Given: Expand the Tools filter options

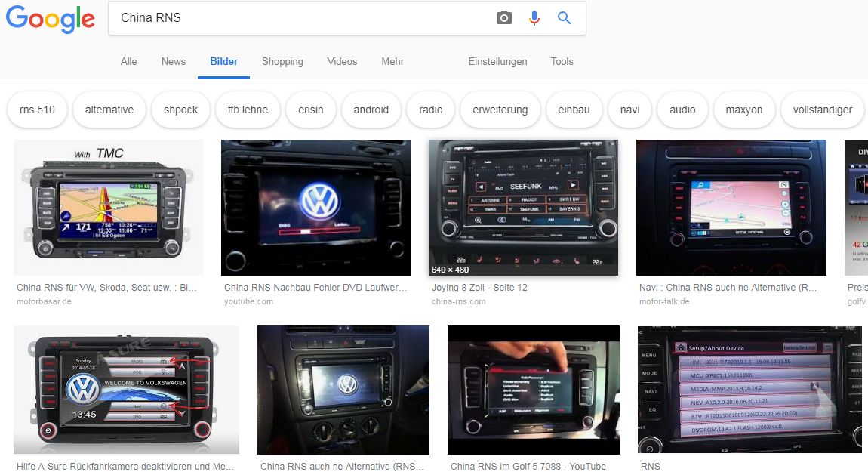Looking at the screenshot, I should pyautogui.click(x=562, y=62).
